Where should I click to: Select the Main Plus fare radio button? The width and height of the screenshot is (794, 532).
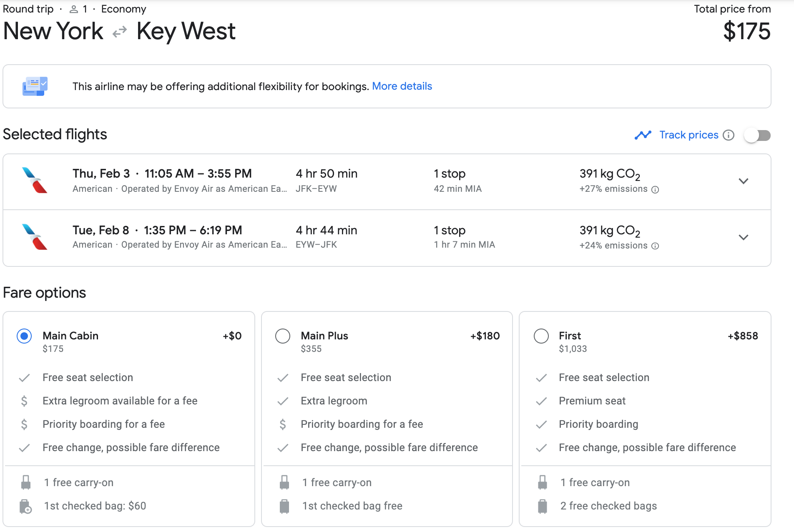[x=283, y=336]
